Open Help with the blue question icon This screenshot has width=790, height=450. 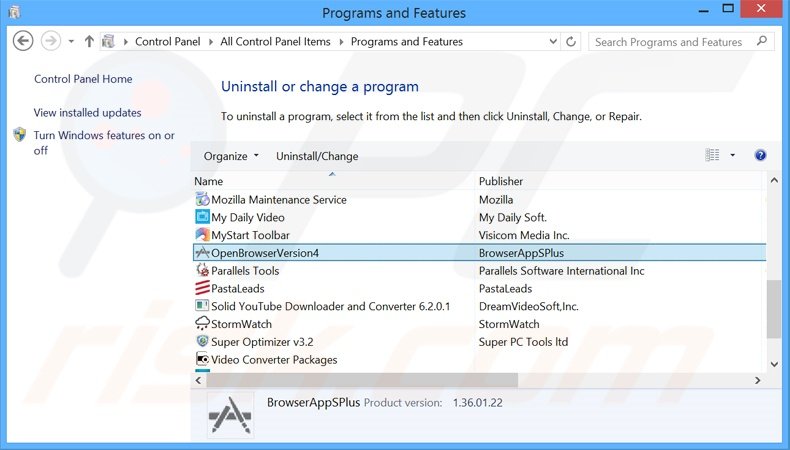[760, 155]
